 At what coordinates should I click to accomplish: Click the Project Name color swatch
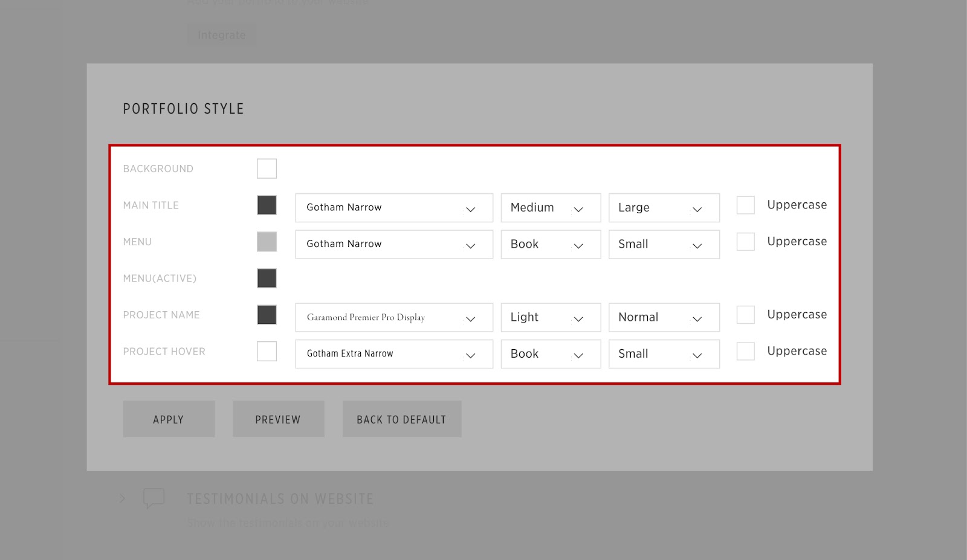coord(267,315)
